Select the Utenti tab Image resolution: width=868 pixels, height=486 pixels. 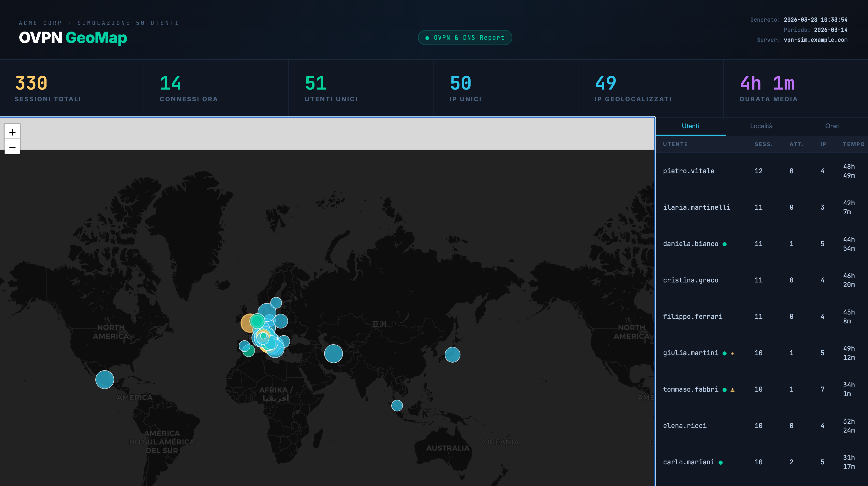[690, 126]
